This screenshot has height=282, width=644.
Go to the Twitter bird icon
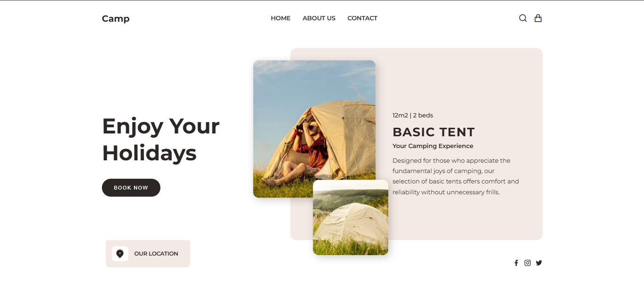[539, 263]
